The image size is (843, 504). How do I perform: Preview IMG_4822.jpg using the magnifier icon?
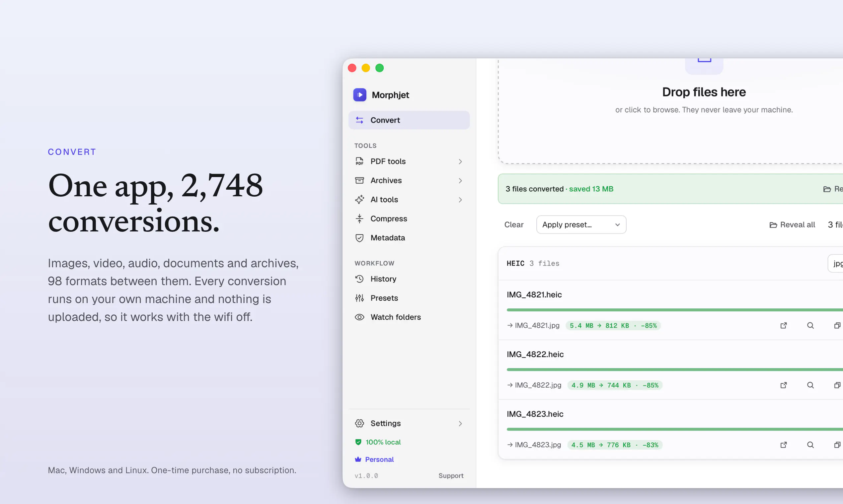810,385
